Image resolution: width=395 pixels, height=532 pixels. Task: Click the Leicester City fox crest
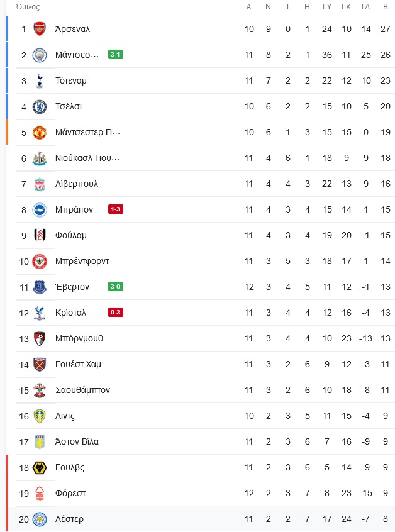[40, 519]
